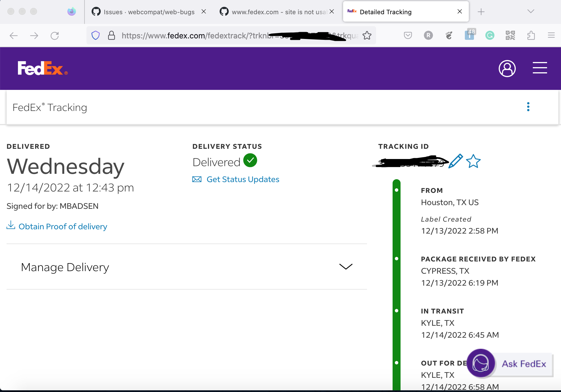Expand the Manage Delivery section
561x392 pixels.
[346, 267]
